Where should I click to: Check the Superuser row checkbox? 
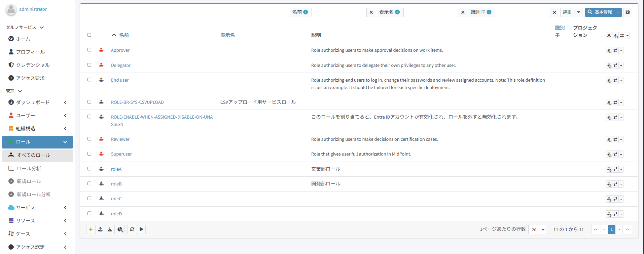point(89,154)
